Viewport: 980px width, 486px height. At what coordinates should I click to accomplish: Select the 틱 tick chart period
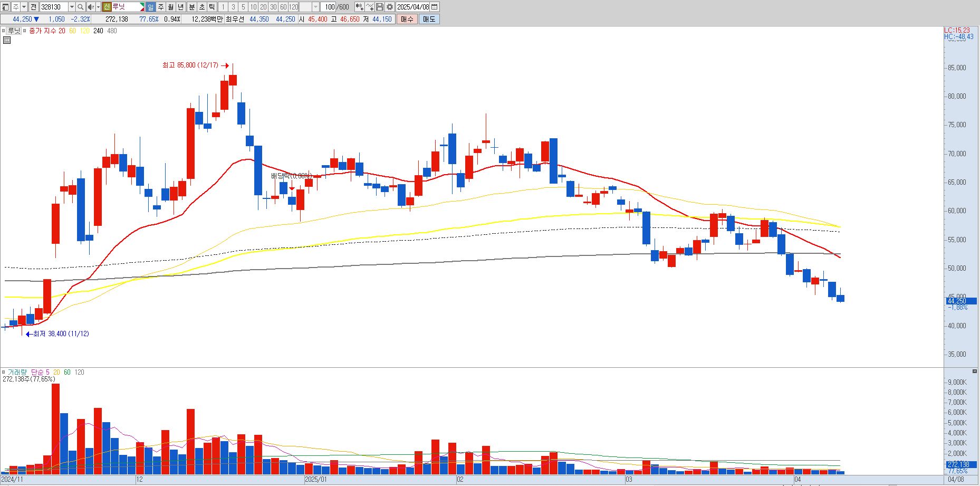tap(212, 7)
